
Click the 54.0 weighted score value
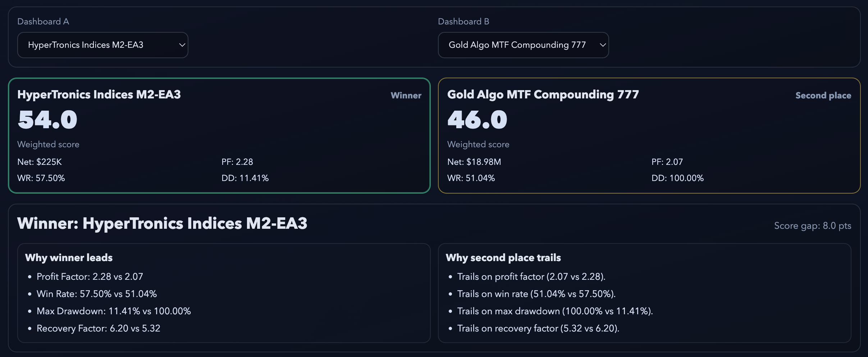[x=47, y=120]
